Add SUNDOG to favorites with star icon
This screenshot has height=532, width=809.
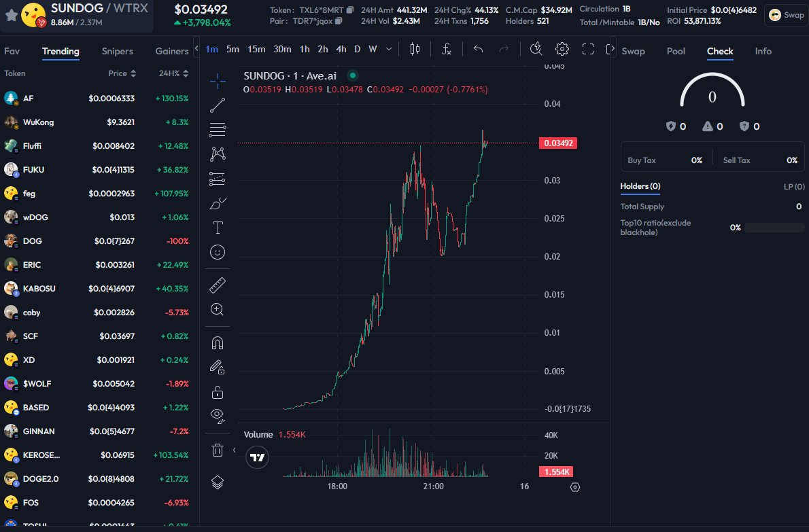11,15
